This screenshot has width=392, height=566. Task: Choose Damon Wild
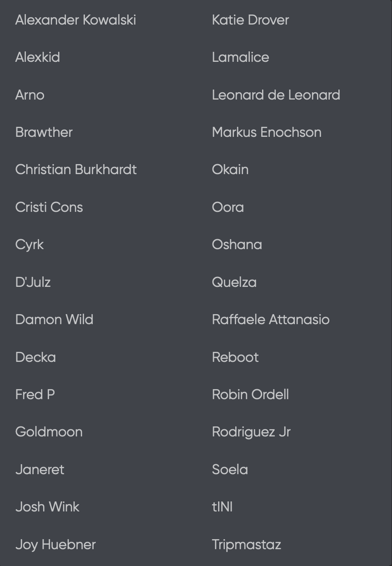click(x=54, y=320)
